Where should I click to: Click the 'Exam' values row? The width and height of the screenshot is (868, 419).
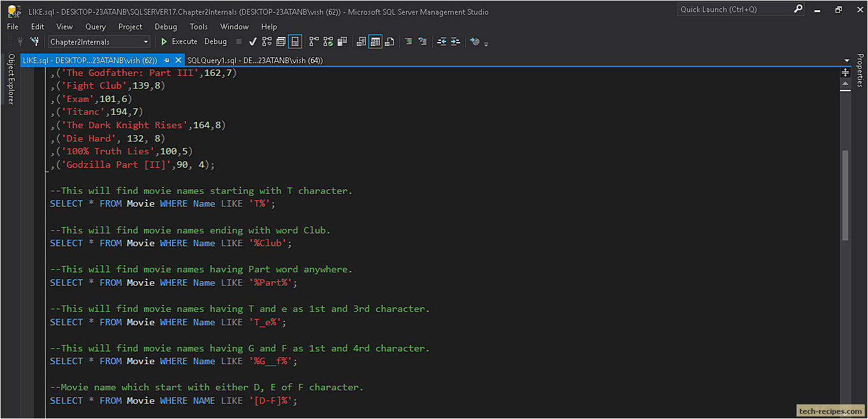pyautogui.click(x=91, y=99)
